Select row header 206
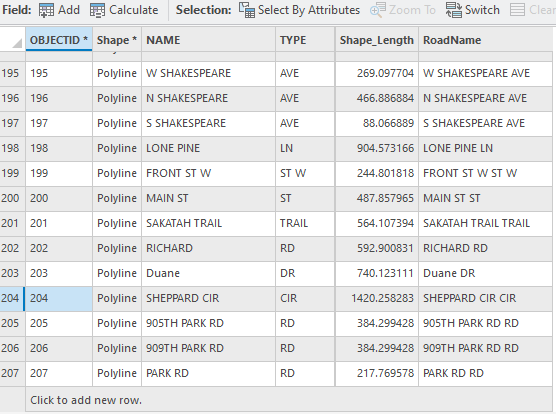The height and width of the screenshot is (414, 556). pos(12,348)
